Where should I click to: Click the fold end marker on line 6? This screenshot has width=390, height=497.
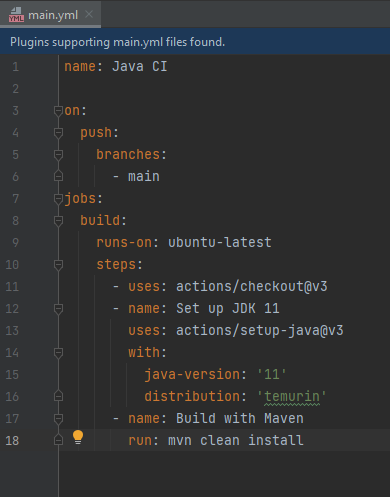(x=58, y=176)
